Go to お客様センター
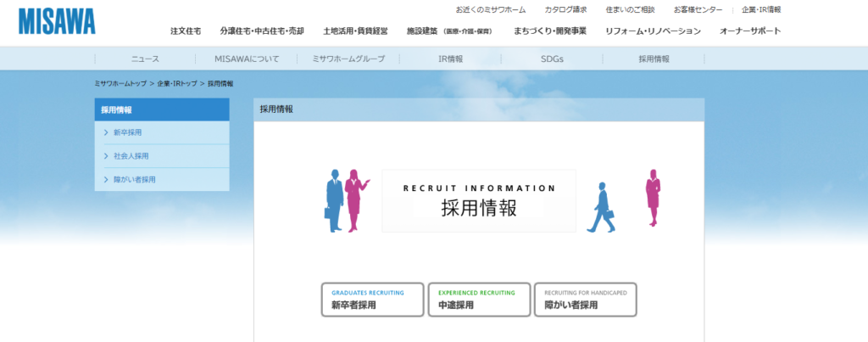This screenshot has width=868, height=342. [x=698, y=10]
